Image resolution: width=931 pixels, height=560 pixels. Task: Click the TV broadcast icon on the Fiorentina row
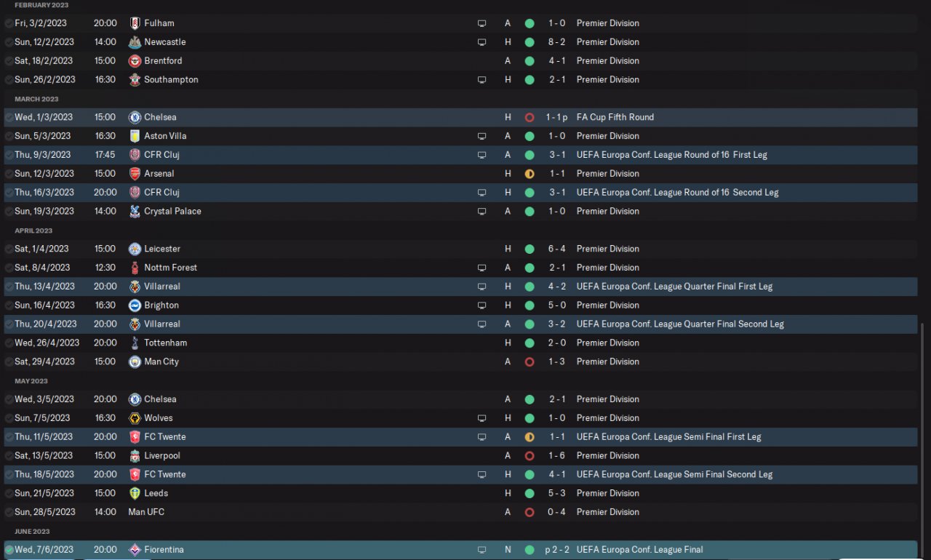pos(482,550)
